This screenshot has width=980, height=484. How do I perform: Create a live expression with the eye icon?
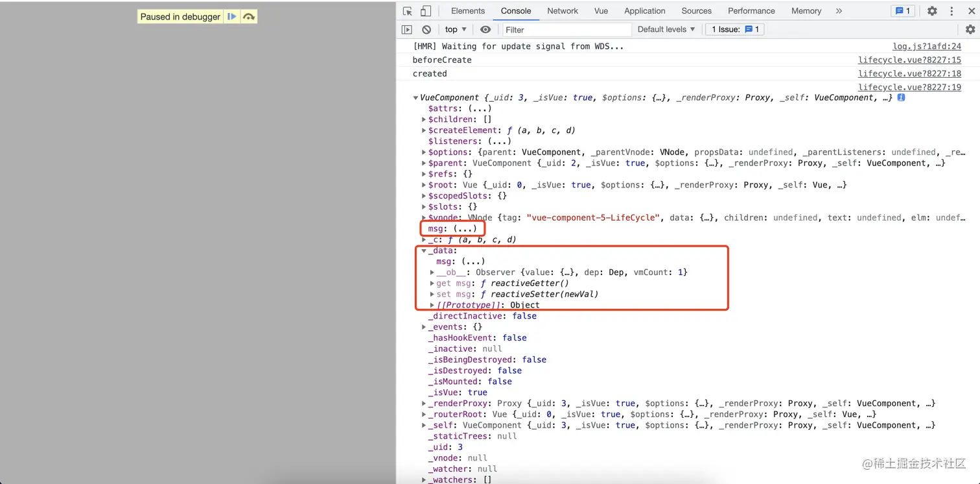pyautogui.click(x=485, y=29)
